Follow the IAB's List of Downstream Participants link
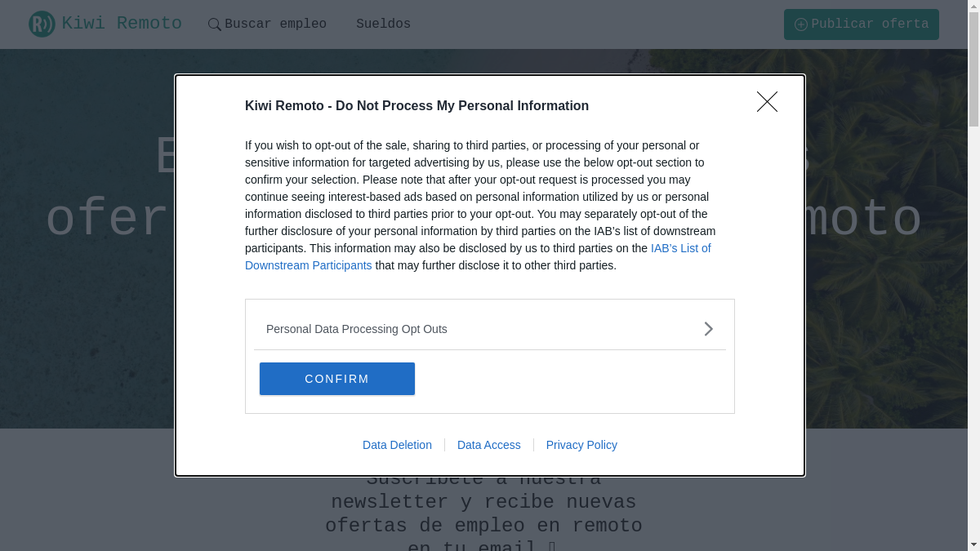980x551 pixels. [680, 248]
